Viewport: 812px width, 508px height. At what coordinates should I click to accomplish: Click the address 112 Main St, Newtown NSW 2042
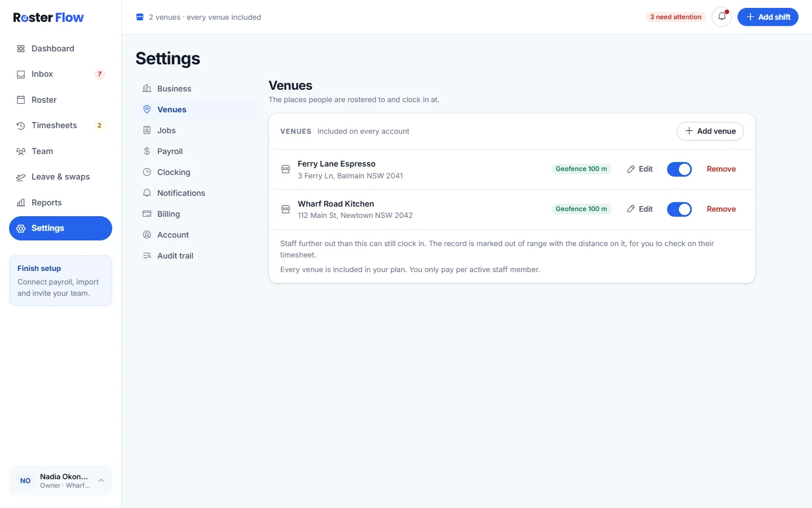coord(355,215)
